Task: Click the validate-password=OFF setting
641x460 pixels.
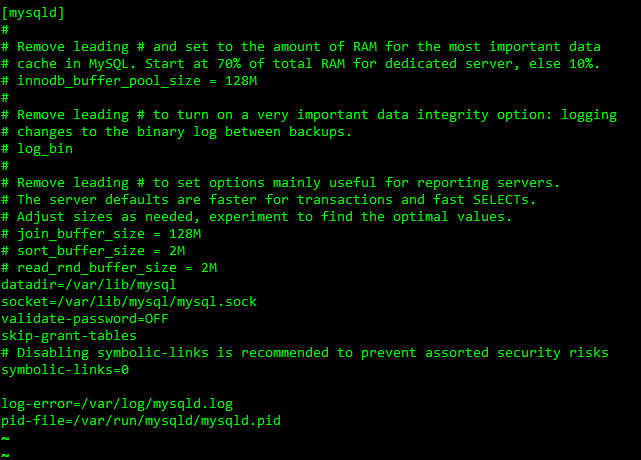Action: click(x=85, y=319)
